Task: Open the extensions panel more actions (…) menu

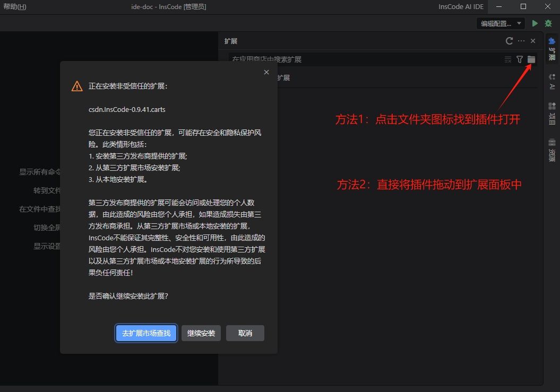Action: (521, 41)
